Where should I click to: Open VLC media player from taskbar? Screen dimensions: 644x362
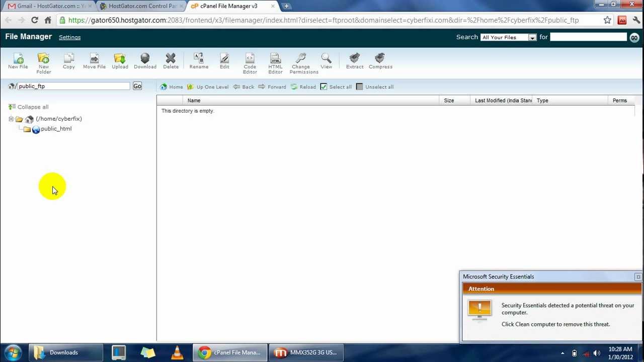[177, 352]
